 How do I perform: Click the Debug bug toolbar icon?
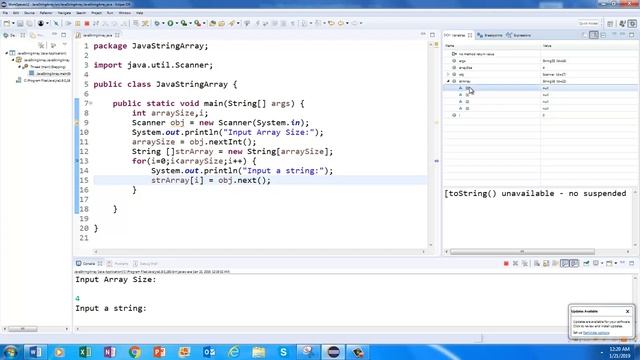pyautogui.click(x=157, y=23)
